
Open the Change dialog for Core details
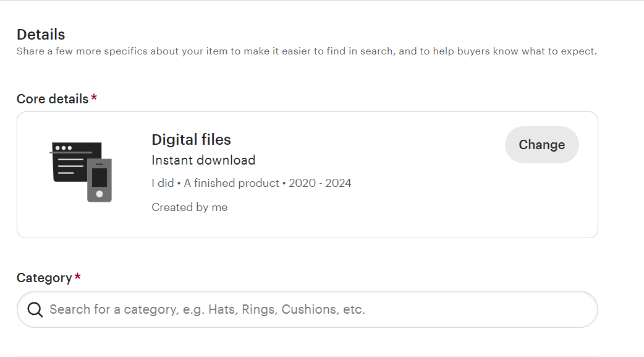coord(541,144)
